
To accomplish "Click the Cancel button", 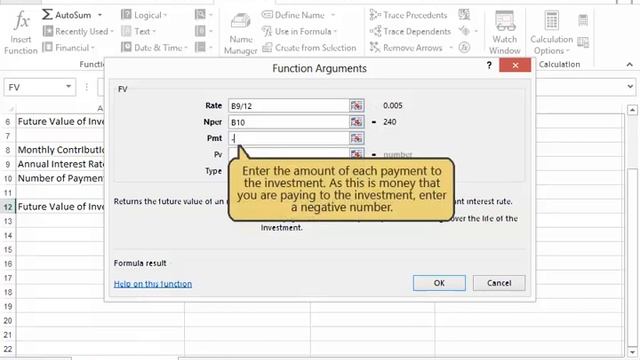I will click(x=499, y=283).
